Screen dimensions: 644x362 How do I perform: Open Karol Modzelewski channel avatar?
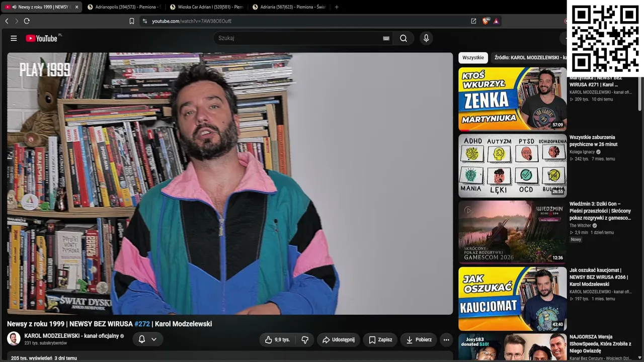coord(14,339)
